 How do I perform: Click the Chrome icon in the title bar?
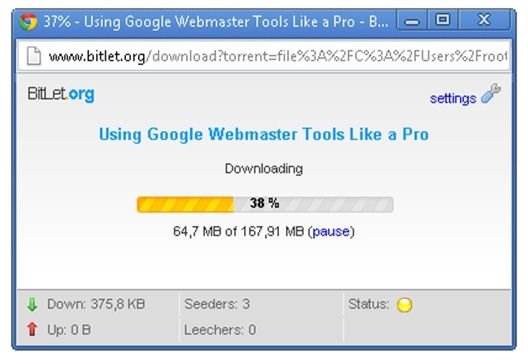[x=28, y=22]
